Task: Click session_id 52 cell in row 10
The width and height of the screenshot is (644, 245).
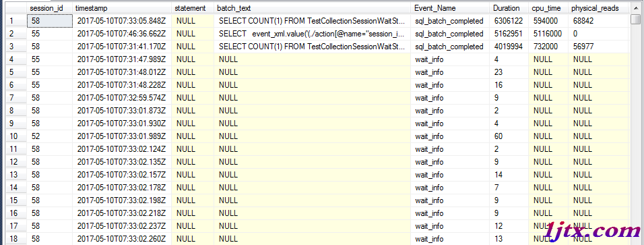Action: click(x=50, y=136)
